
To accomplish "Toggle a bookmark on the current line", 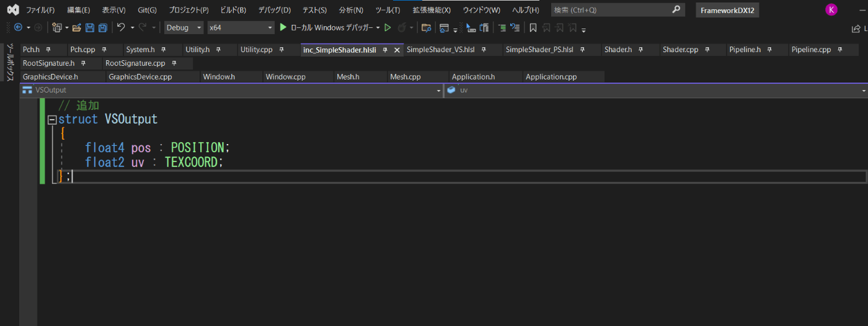I will point(533,27).
